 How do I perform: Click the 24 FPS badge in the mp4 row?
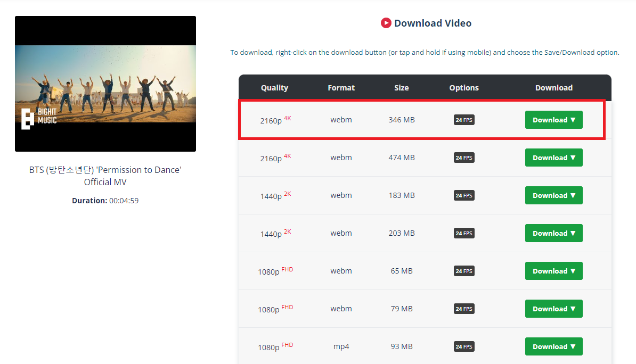pos(464,347)
